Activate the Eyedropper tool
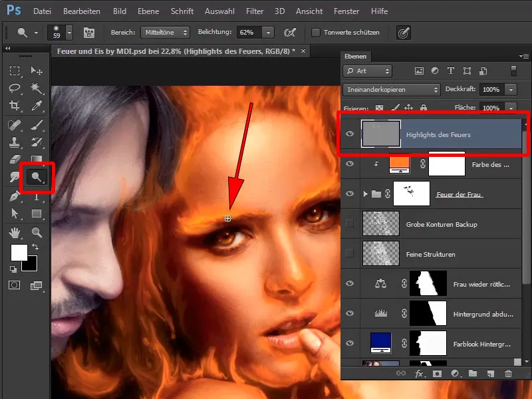The width and height of the screenshot is (532, 399). (x=37, y=106)
